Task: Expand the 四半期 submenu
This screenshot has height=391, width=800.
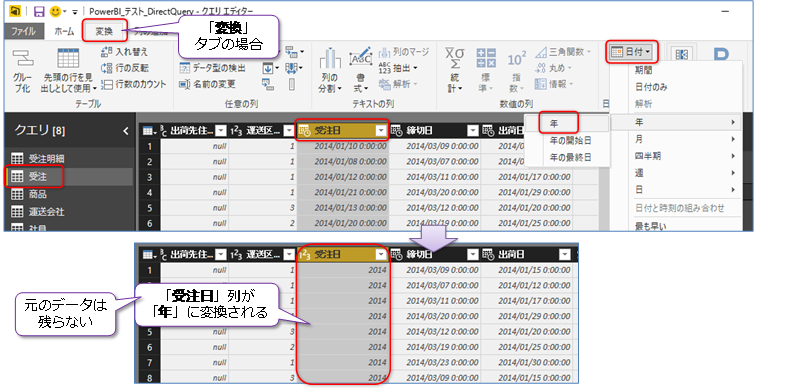Action: pos(676,156)
